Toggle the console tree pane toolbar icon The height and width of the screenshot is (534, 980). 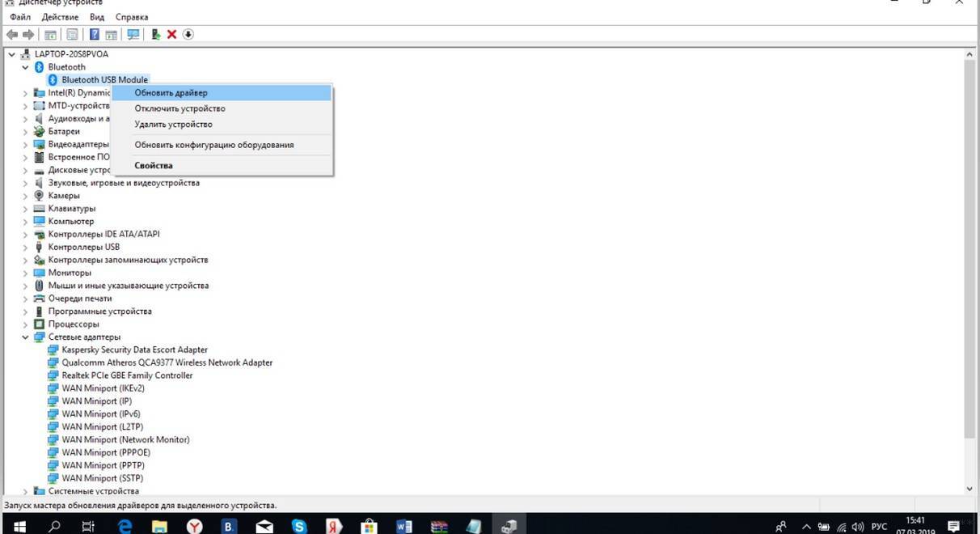(50, 34)
